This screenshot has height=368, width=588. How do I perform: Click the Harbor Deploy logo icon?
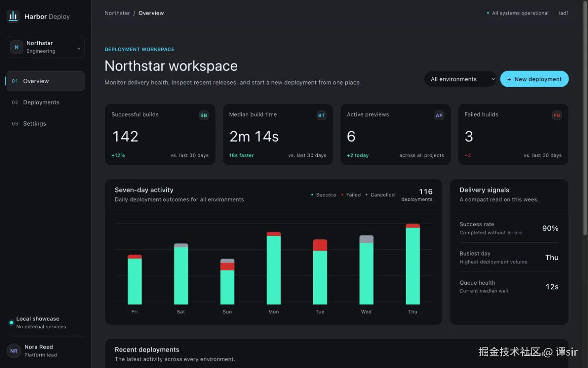(13, 17)
